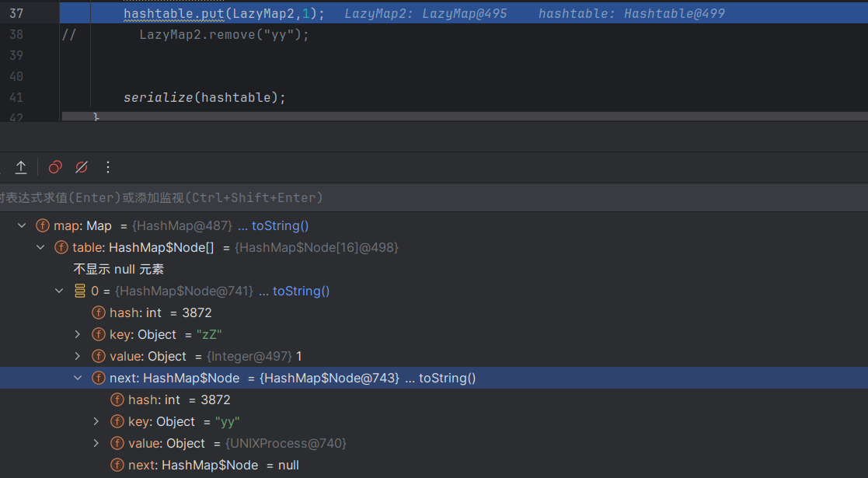Collapse the map: Map tree node
The image size is (868, 478).
point(21,225)
